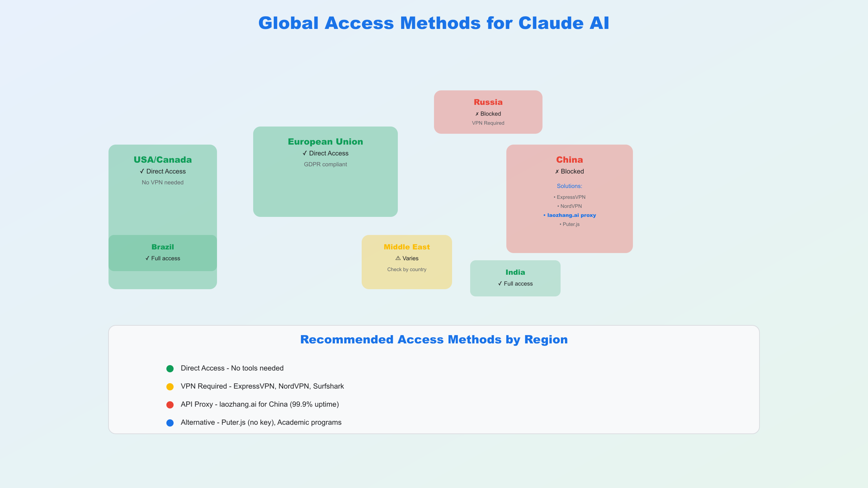Click the No VPN needed note
This screenshot has height=488, width=868.
[163, 183]
